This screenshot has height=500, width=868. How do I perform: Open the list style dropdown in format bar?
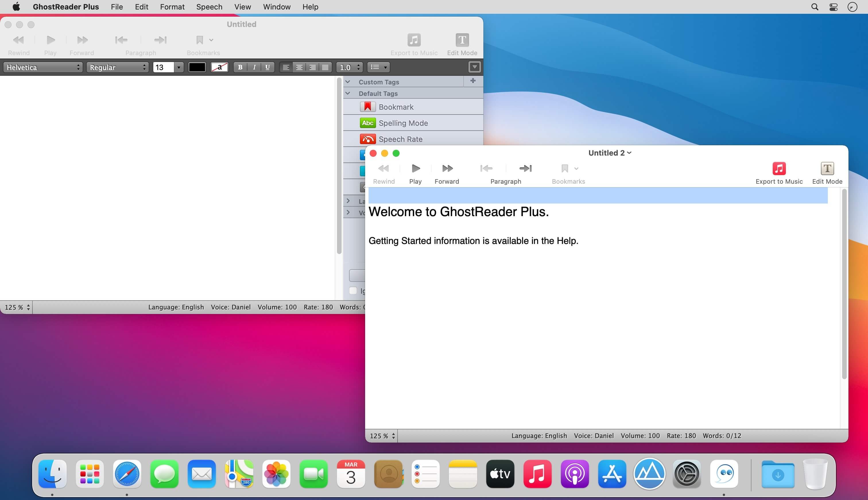pyautogui.click(x=378, y=67)
